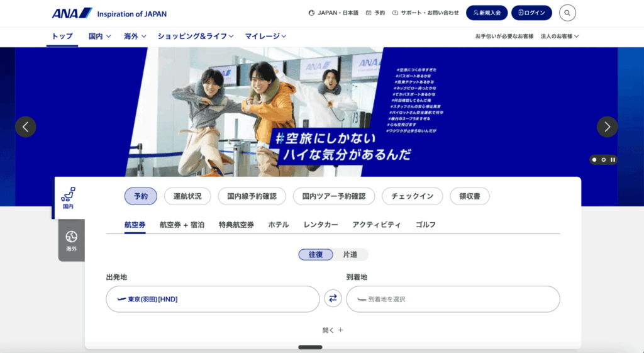Viewport: 644px width, 353px height.
Task: Click the ANA logo
Action: pyautogui.click(x=109, y=13)
